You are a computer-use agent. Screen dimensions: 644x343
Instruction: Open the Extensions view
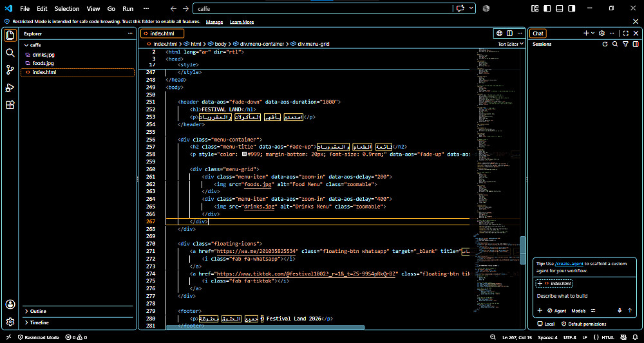click(x=10, y=105)
